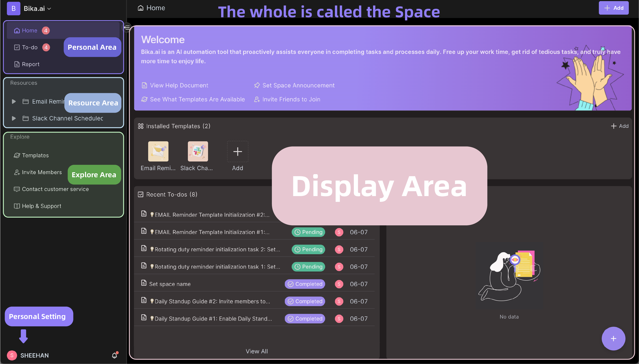Click View Help Document link
Image resolution: width=639 pixels, height=364 pixels.
(175, 85)
